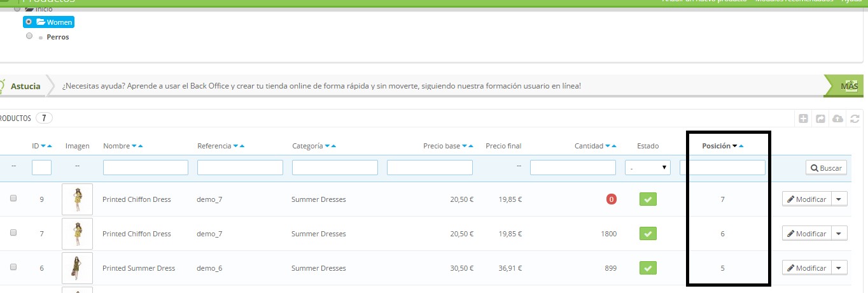Click the import cloud upload icon
Image resolution: width=868 pixels, height=293 pixels.
[838, 118]
